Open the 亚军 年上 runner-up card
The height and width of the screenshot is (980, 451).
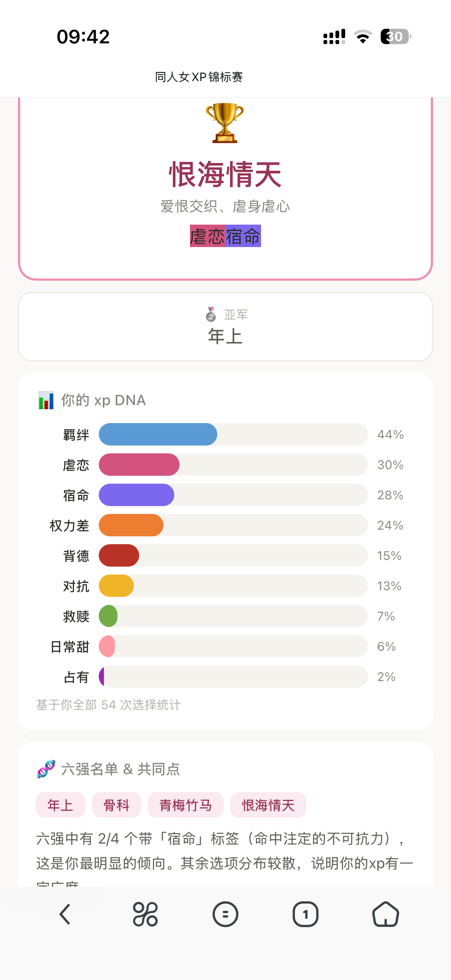pos(225,326)
